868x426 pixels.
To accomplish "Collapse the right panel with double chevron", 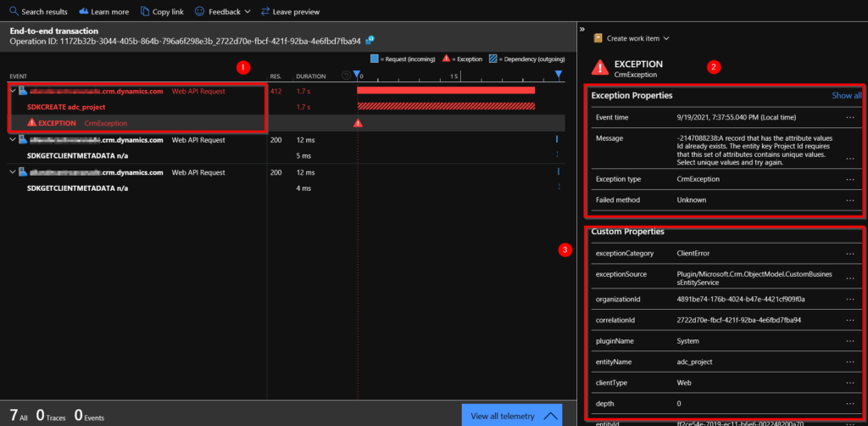I will [x=581, y=29].
